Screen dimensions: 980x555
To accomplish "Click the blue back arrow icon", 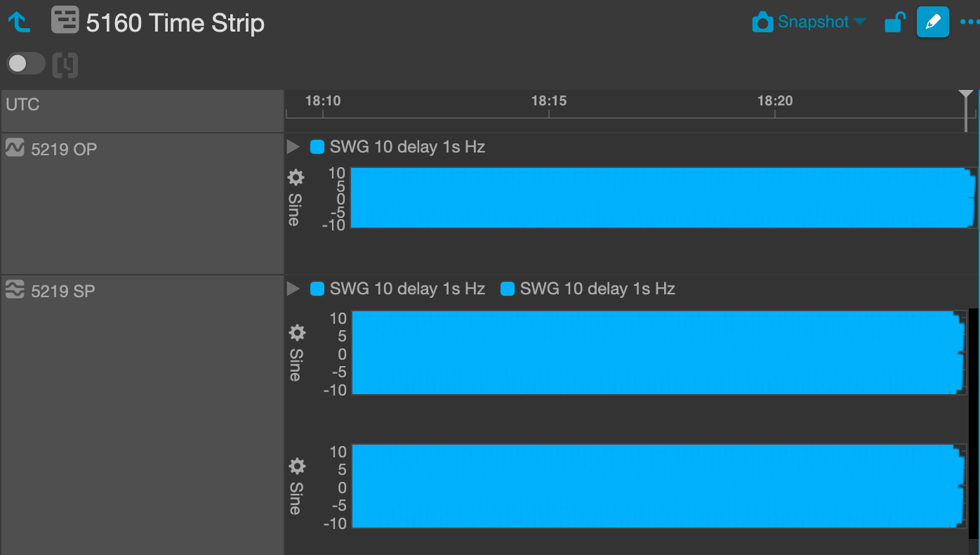I will pos(18,22).
